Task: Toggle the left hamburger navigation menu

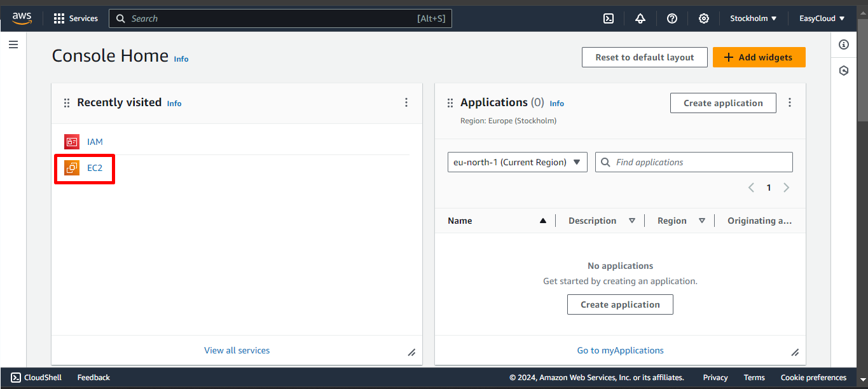Action: (13, 44)
